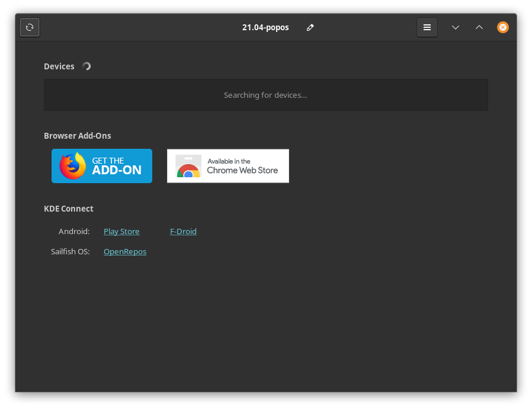Click the orange shutdown icon
Image resolution: width=532 pixels, height=409 pixels.
503,27
